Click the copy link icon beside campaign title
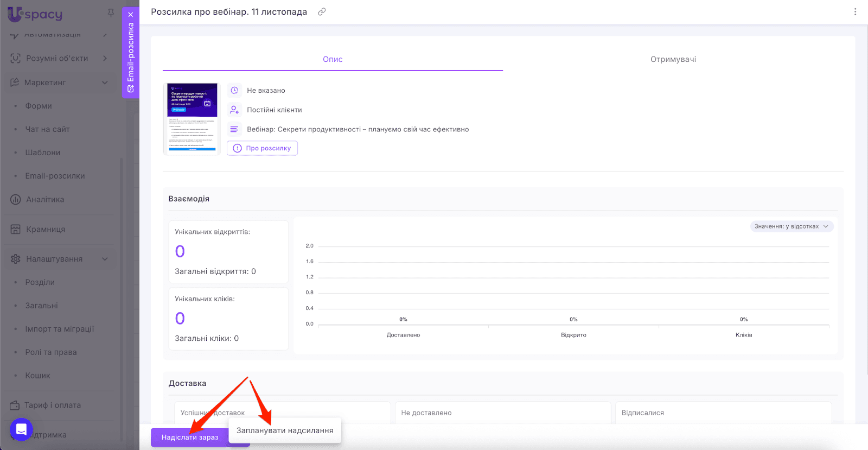This screenshot has width=868, height=450. coord(322,12)
